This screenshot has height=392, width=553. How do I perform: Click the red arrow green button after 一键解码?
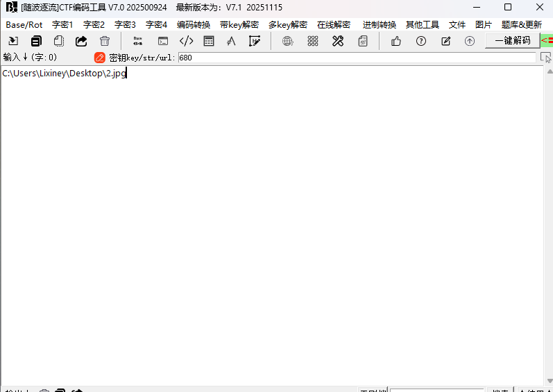tap(547, 40)
